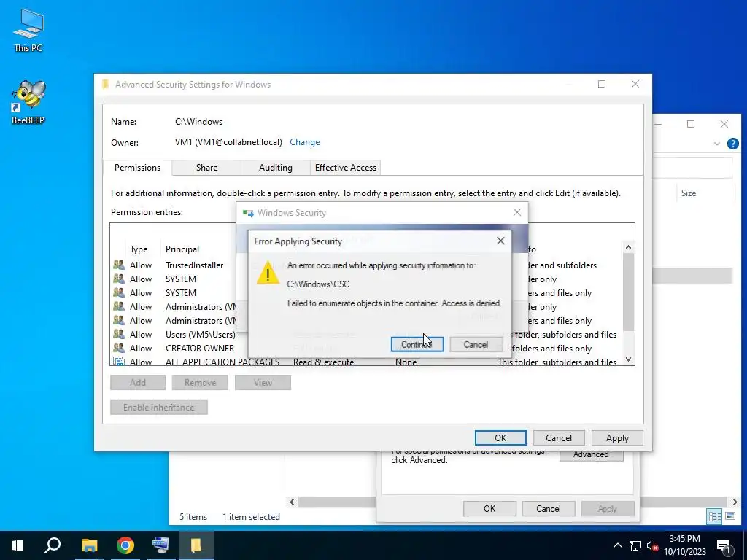Click OK in Advanced Security Settings

click(x=500, y=437)
